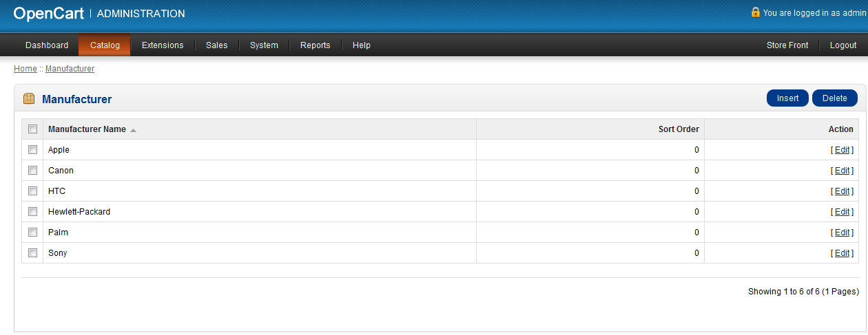Expand the Extensions menu

[x=163, y=45]
